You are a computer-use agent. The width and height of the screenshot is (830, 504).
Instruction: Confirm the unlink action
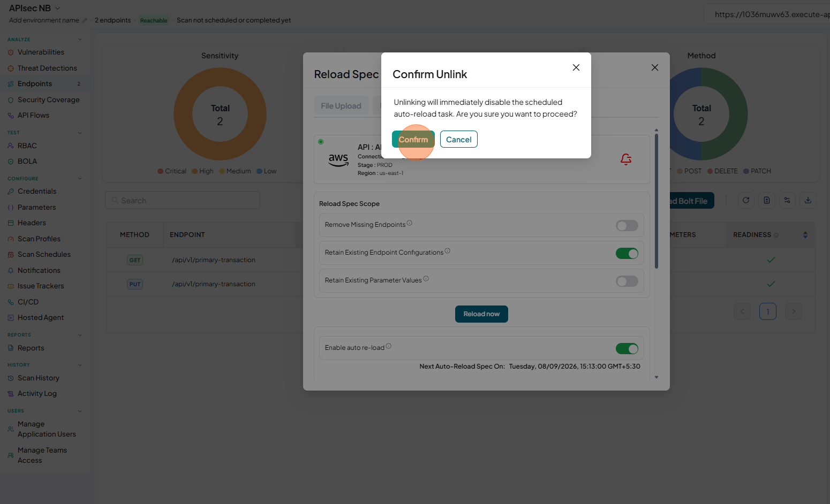413,139
